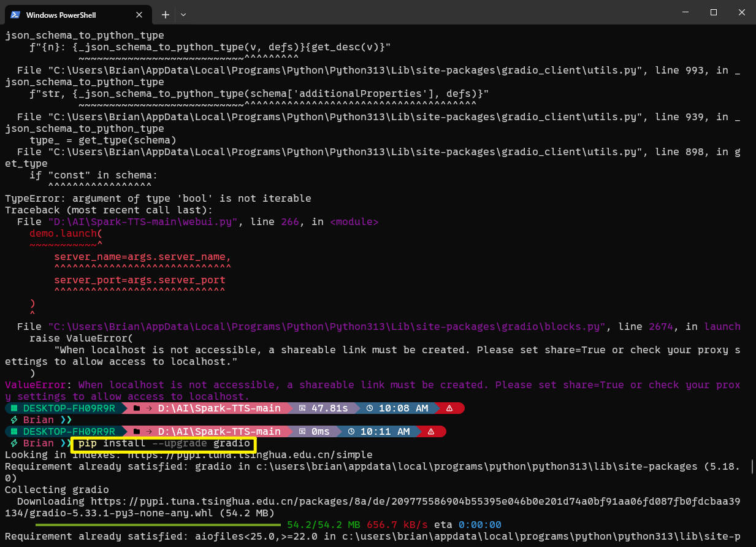This screenshot has height=547, width=756.
Task: Click the folder icon in the 47.81s prompt
Action: point(136,408)
